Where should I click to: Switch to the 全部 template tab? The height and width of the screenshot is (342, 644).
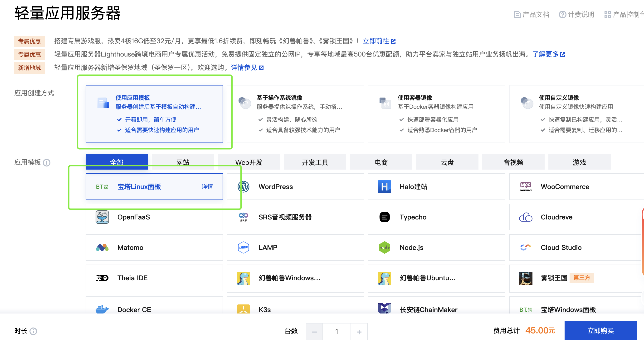[117, 162]
